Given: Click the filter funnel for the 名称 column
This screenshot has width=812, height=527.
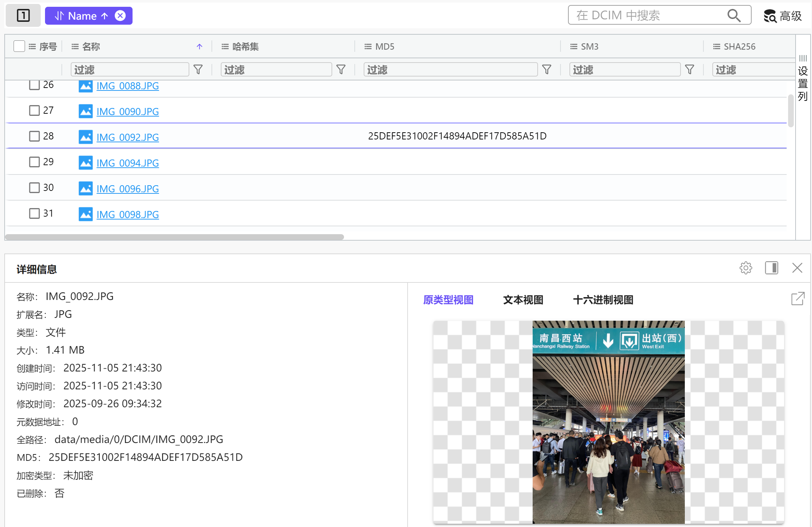Looking at the screenshot, I should pos(198,69).
